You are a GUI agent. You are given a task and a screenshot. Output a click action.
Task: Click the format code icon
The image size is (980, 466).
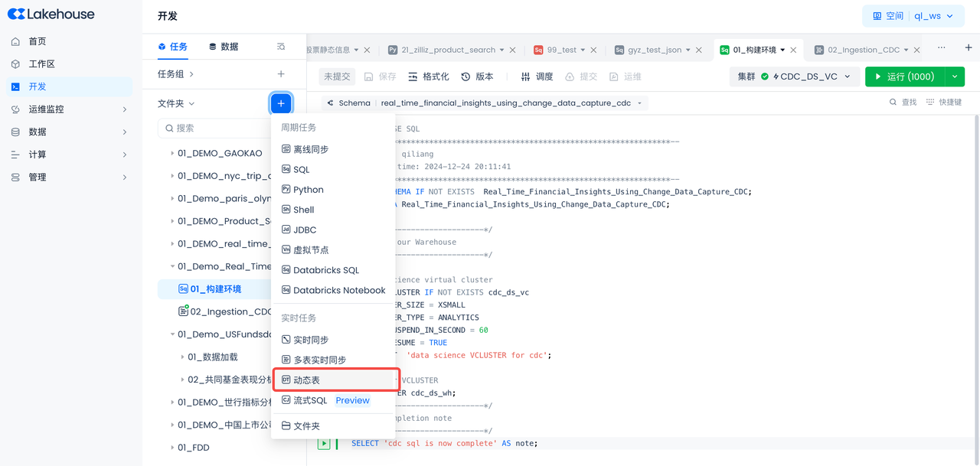[413, 77]
